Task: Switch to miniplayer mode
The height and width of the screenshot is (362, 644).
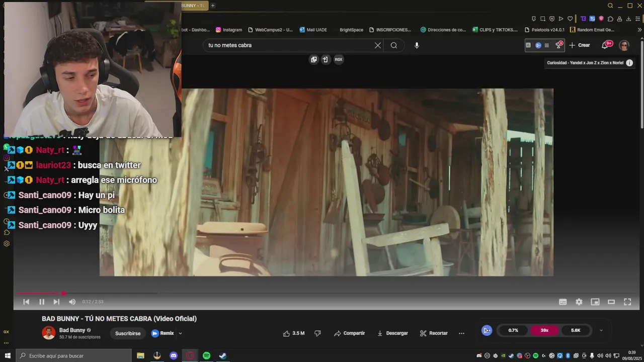Action: point(595,302)
